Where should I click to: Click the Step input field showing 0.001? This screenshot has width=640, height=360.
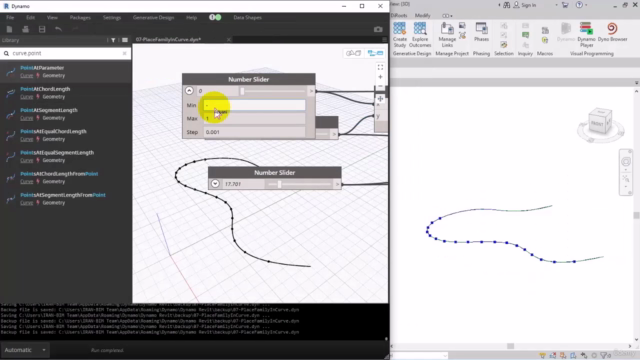[x=254, y=132]
